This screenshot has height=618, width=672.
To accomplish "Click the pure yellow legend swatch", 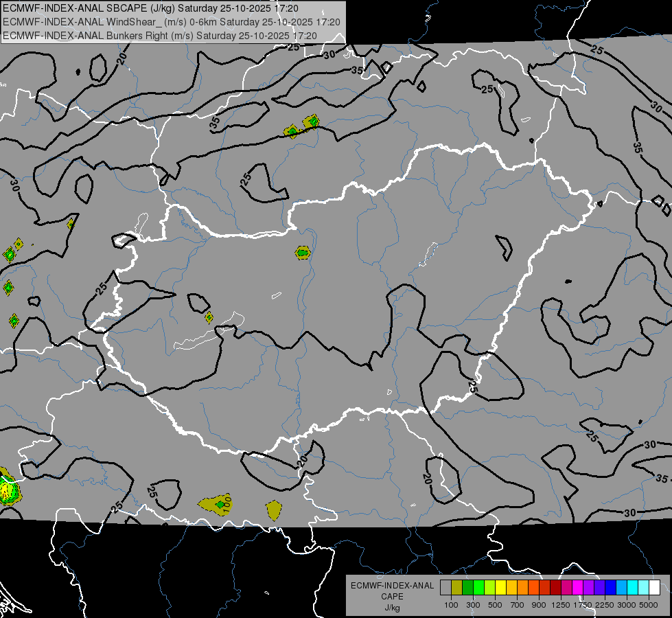I will click(x=501, y=587).
